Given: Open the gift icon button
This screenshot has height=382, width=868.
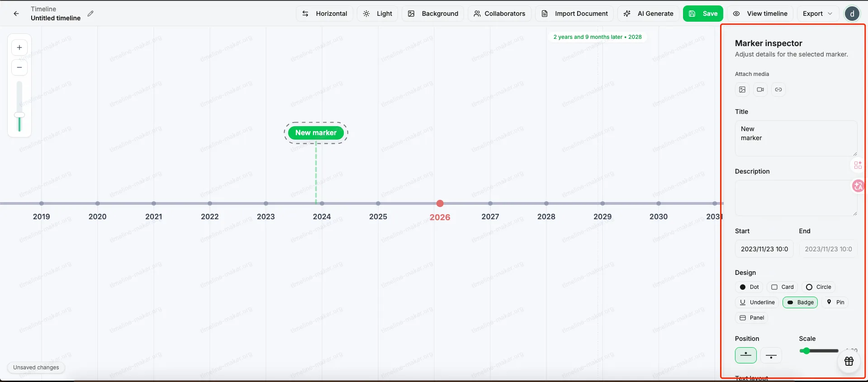Looking at the screenshot, I should click(x=849, y=361).
